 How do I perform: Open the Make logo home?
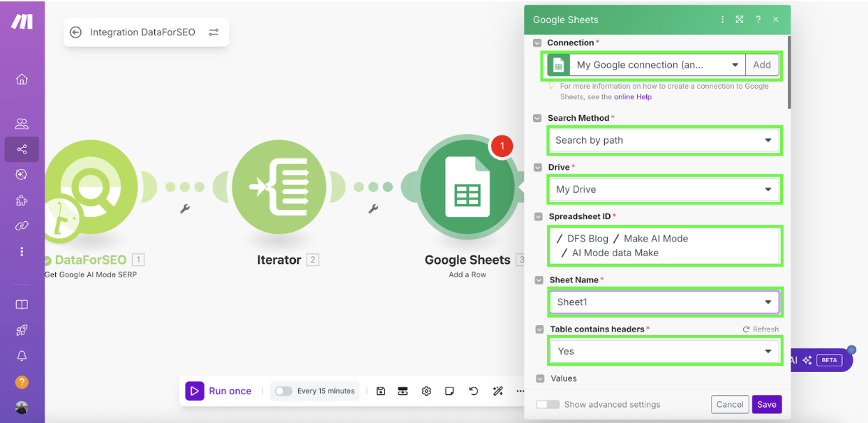(x=22, y=22)
